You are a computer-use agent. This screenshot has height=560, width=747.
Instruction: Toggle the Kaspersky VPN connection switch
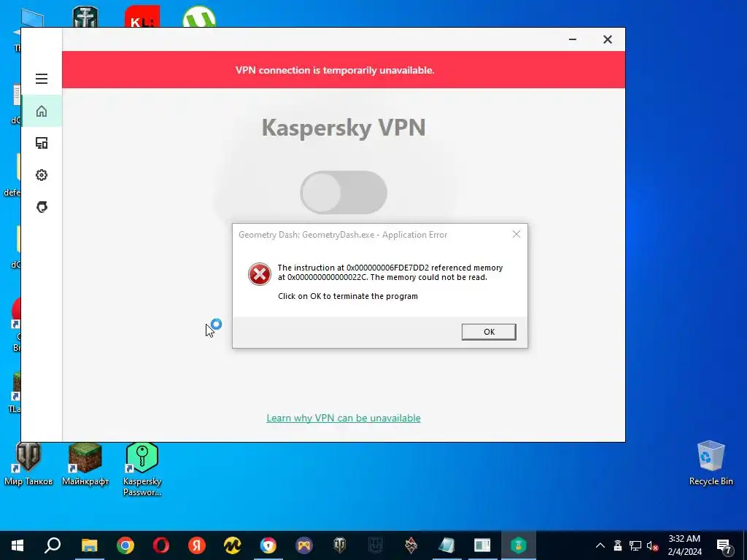click(x=344, y=192)
